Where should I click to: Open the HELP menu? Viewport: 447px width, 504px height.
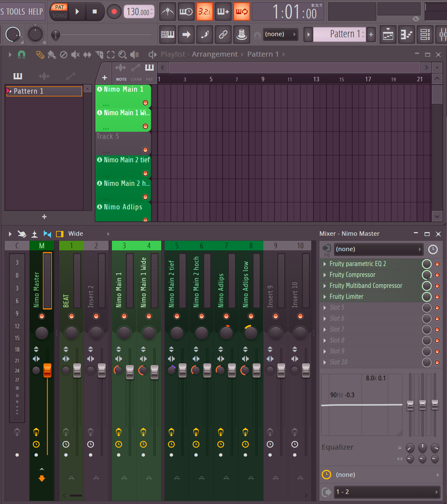pos(36,11)
